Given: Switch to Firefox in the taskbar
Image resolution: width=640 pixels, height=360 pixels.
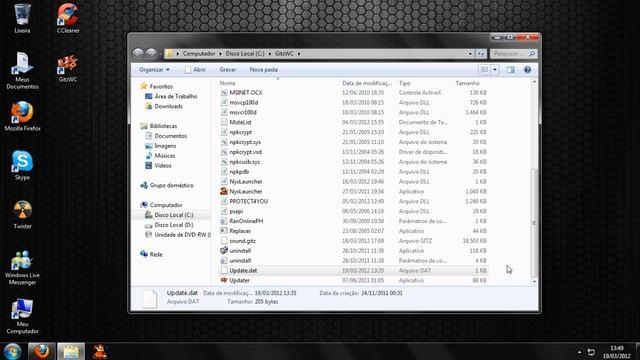Looking at the screenshot, I should 42,351.
